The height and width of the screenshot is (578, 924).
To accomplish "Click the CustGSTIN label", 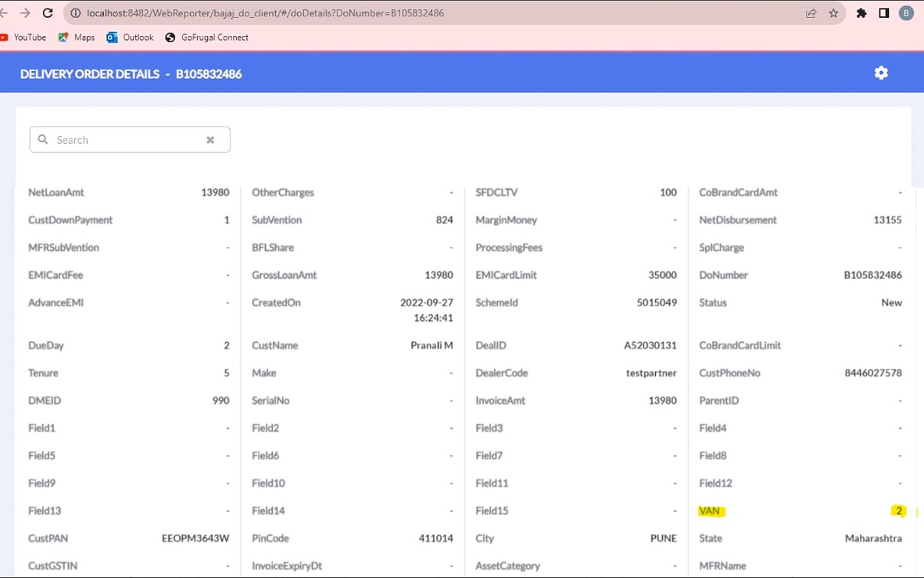I will [52, 566].
